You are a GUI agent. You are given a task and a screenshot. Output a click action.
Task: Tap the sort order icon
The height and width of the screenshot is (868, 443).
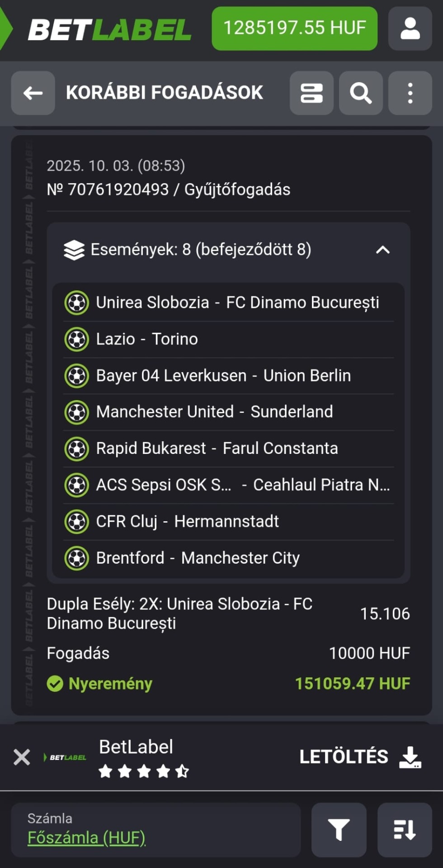click(x=405, y=830)
